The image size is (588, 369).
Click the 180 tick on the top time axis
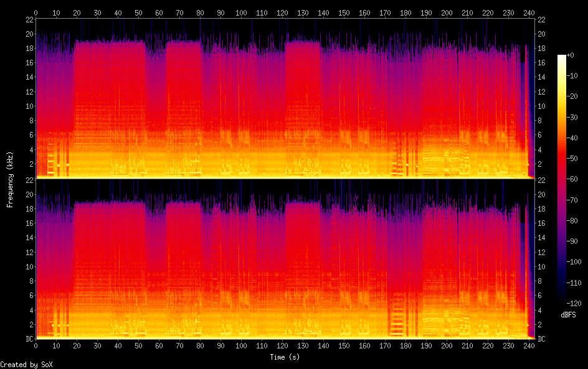coord(405,12)
